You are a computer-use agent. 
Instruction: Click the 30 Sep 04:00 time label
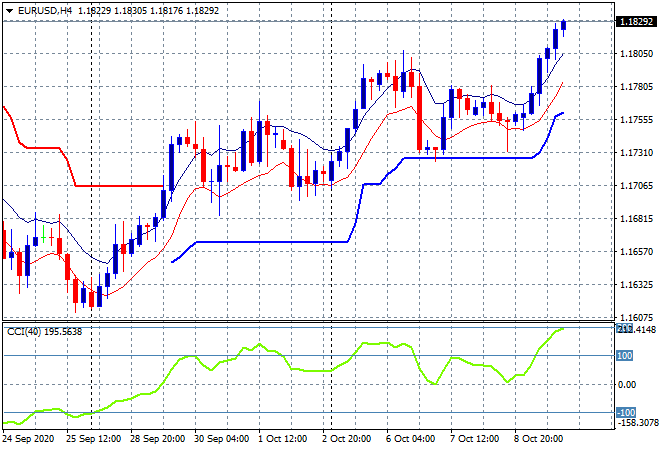click(x=221, y=439)
